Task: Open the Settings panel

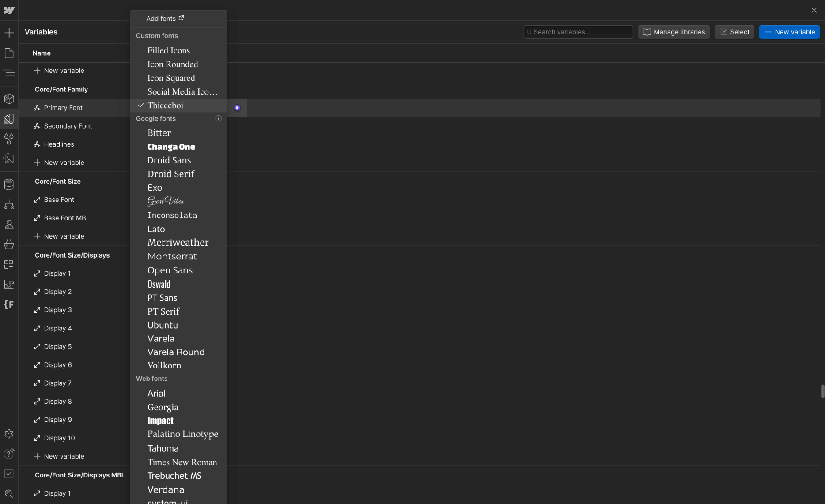Action: [9, 433]
